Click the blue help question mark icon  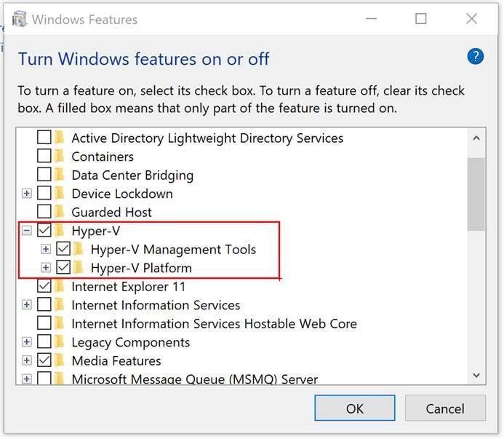pyautogui.click(x=476, y=57)
